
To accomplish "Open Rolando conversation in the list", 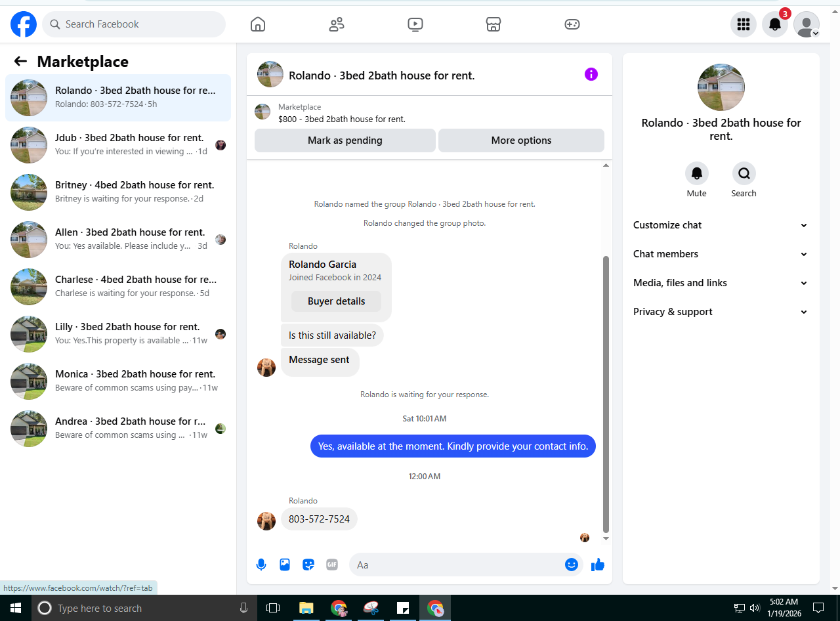I will [x=118, y=98].
